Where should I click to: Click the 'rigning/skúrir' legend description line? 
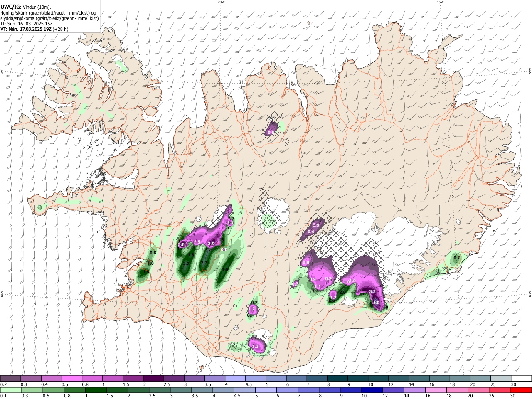pos(48,12)
